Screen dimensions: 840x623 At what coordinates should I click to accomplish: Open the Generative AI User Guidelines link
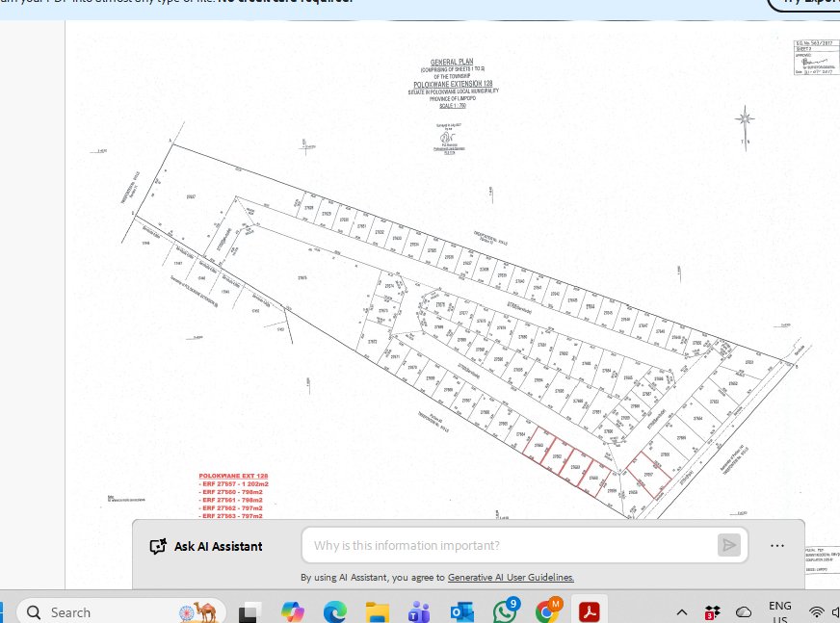coord(511,577)
